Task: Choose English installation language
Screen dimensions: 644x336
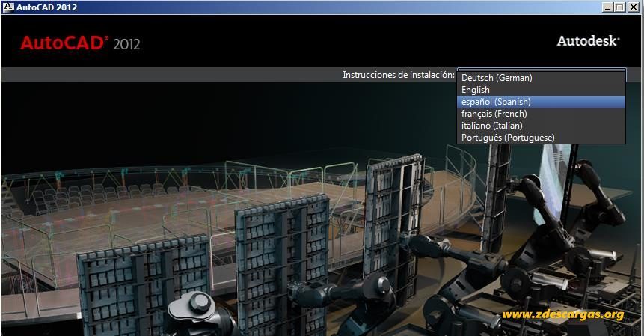Action: tap(542, 90)
